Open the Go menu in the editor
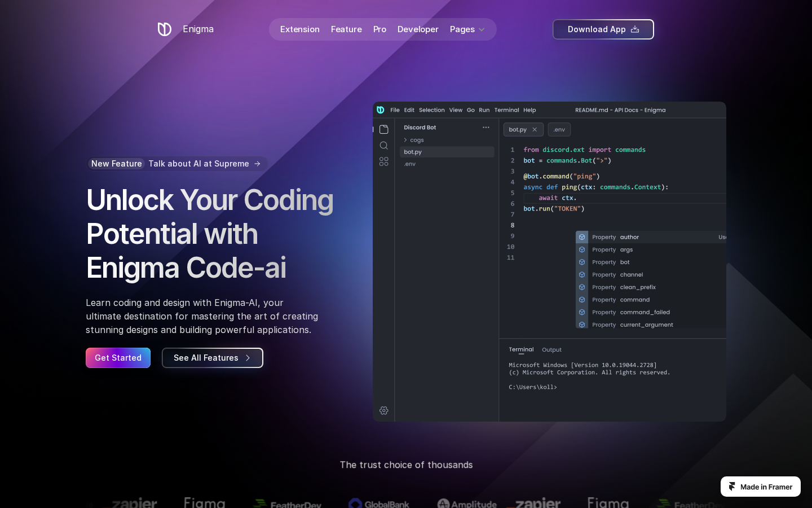The height and width of the screenshot is (508, 812). (471, 110)
